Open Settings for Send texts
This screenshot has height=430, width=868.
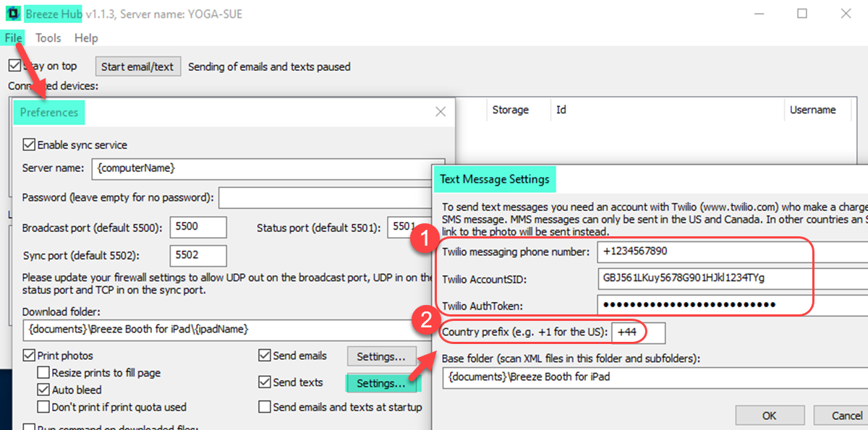click(x=381, y=383)
